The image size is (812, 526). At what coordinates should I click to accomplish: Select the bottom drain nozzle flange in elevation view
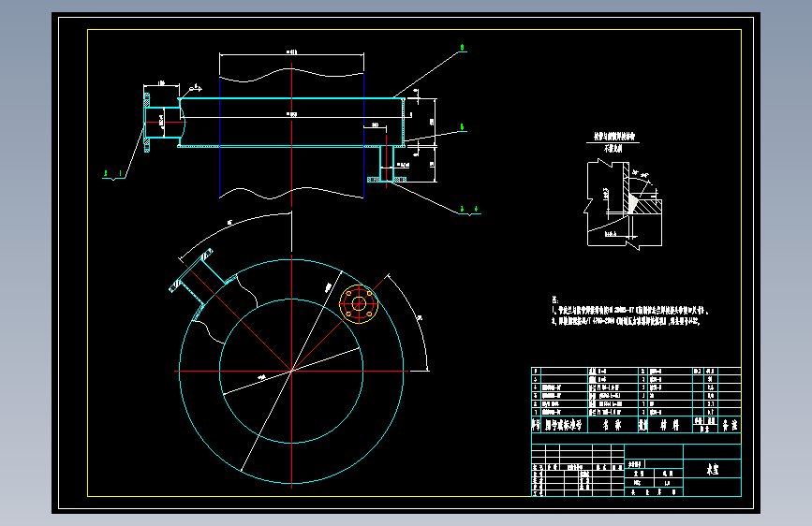386,179
